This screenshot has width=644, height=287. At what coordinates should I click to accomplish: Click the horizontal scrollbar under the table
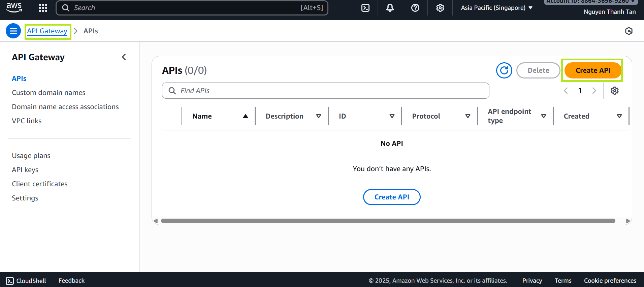(388, 221)
